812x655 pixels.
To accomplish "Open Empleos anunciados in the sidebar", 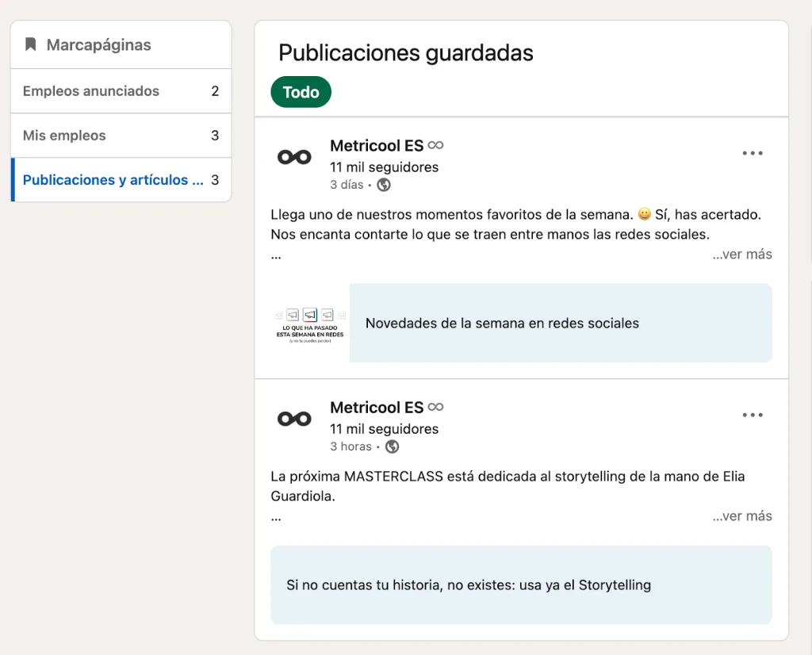I will coord(121,91).
